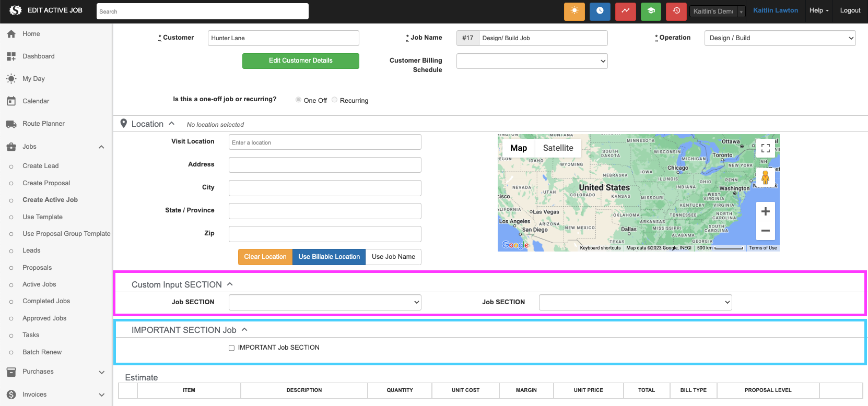Click the red trend chart icon

coord(625,11)
